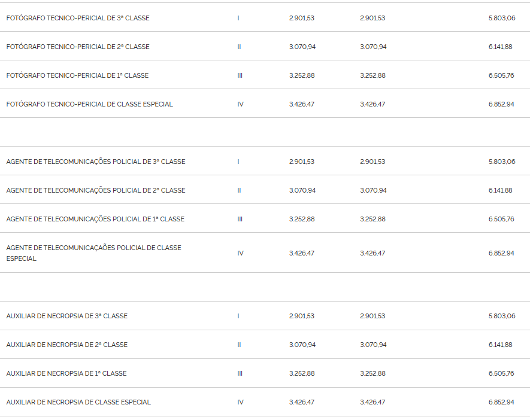
Task: Select first 3.426,47 value in Auxiliar Classe Especial row
Action: (301, 402)
